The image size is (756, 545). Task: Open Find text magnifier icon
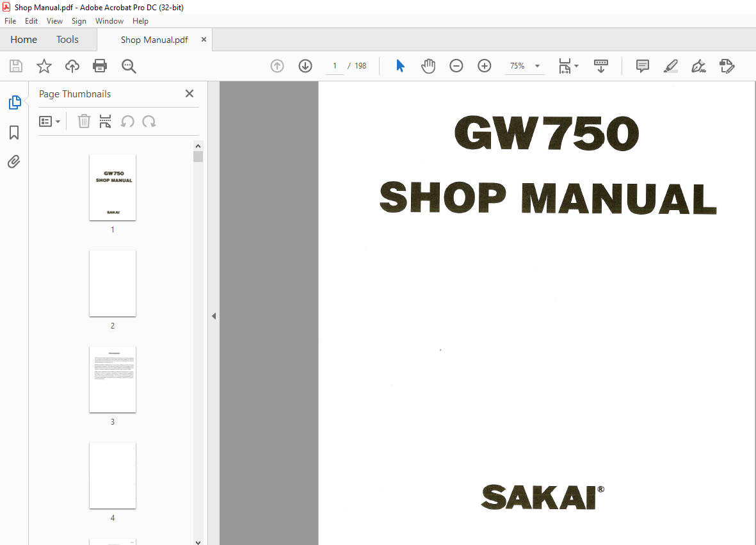(x=129, y=66)
